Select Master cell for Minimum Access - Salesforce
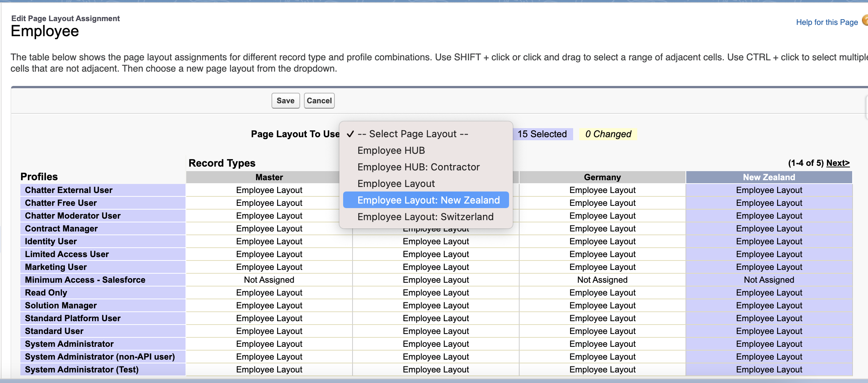 [x=269, y=280]
